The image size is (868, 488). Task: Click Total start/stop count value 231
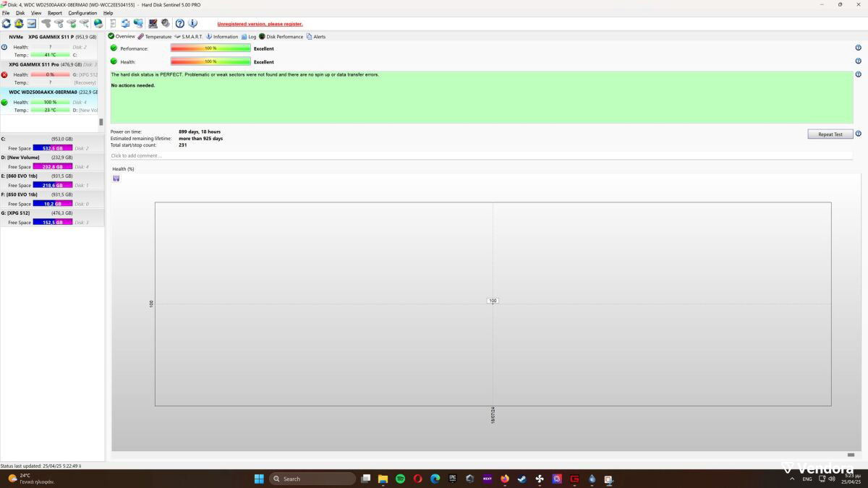183,145
